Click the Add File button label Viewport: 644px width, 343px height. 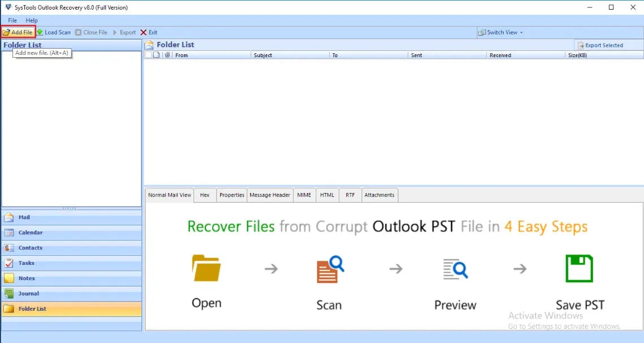coord(22,32)
